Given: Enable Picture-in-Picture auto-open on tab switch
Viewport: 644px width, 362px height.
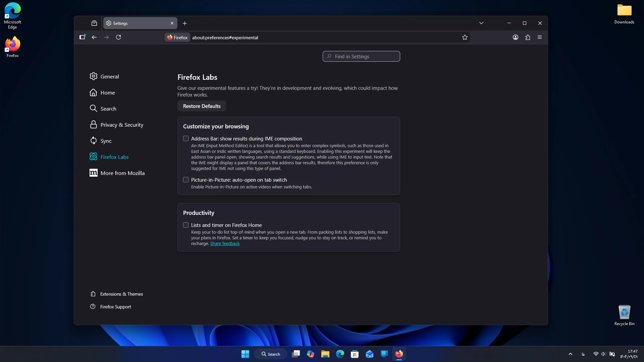Looking at the screenshot, I should (186, 180).
